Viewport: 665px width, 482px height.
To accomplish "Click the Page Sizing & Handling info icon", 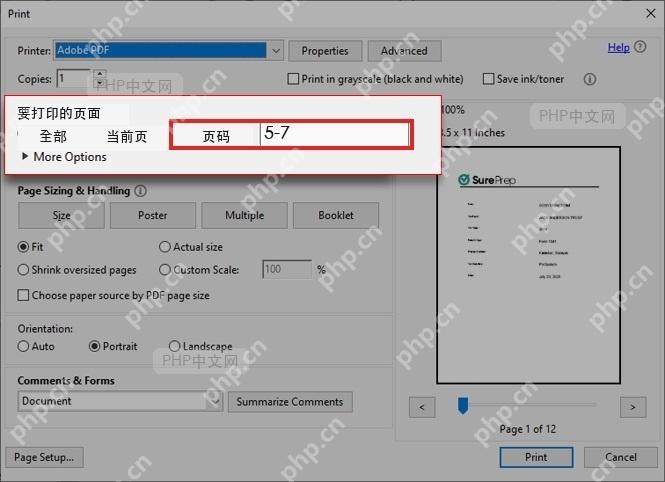I will tap(140, 191).
